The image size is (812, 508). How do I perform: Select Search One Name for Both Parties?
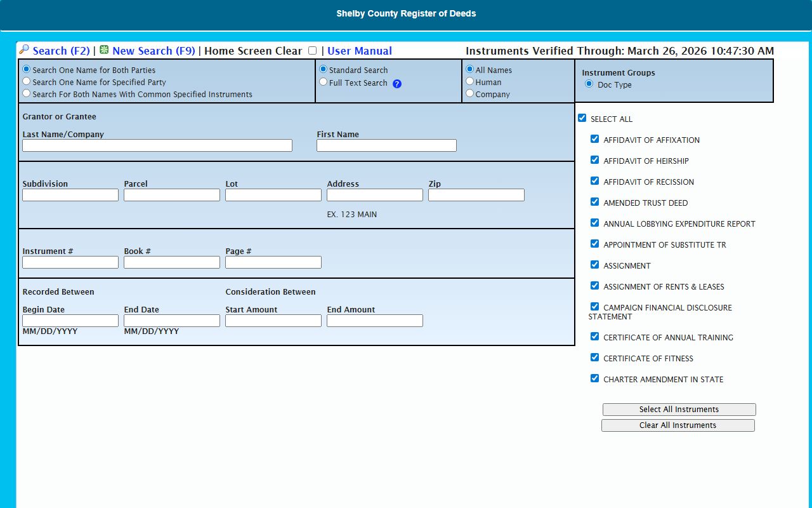point(27,69)
